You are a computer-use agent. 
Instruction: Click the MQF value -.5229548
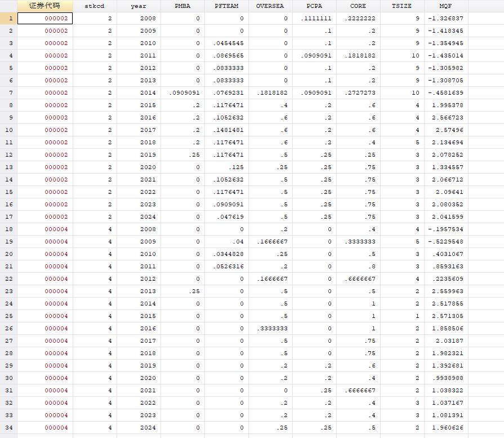(x=445, y=242)
